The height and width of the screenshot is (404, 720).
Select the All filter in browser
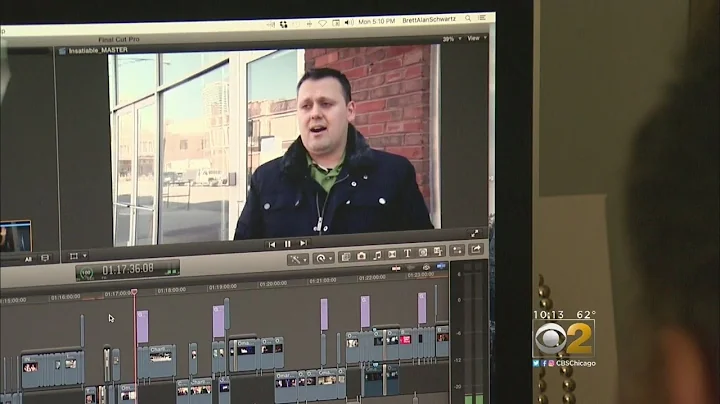(x=28, y=259)
